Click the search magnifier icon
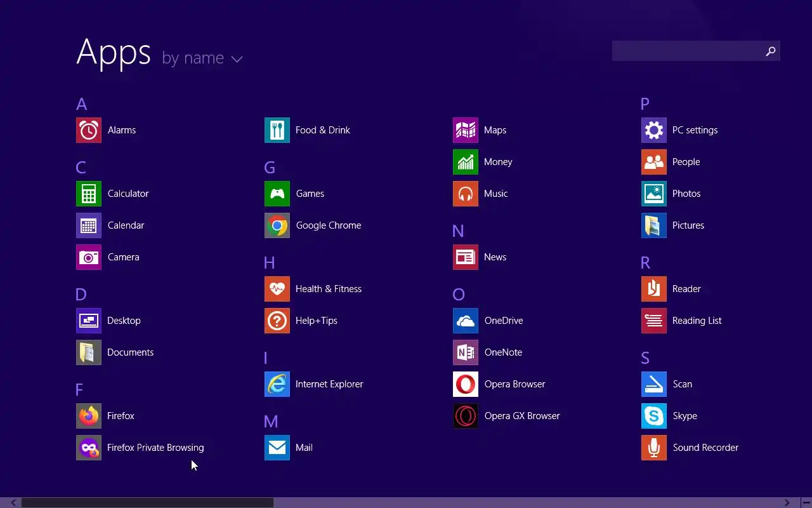 pos(771,51)
